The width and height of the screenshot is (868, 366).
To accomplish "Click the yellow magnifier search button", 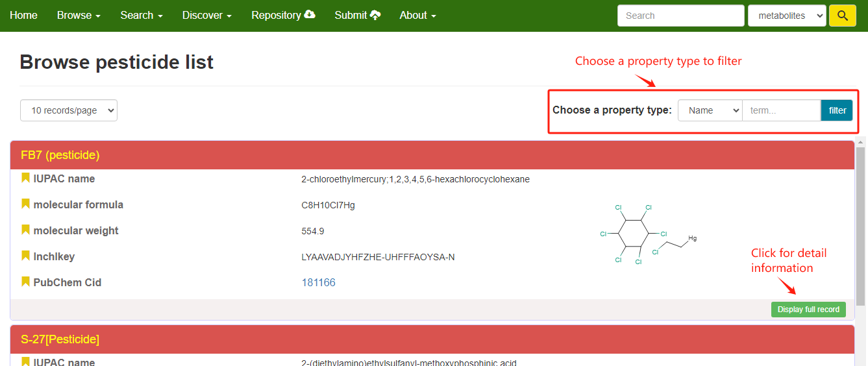I will click(842, 16).
